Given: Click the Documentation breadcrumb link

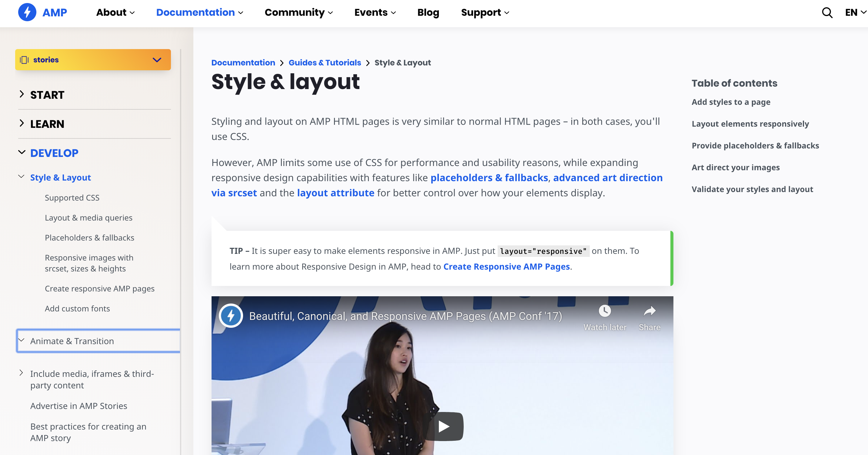Looking at the screenshot, I should 243,63.
